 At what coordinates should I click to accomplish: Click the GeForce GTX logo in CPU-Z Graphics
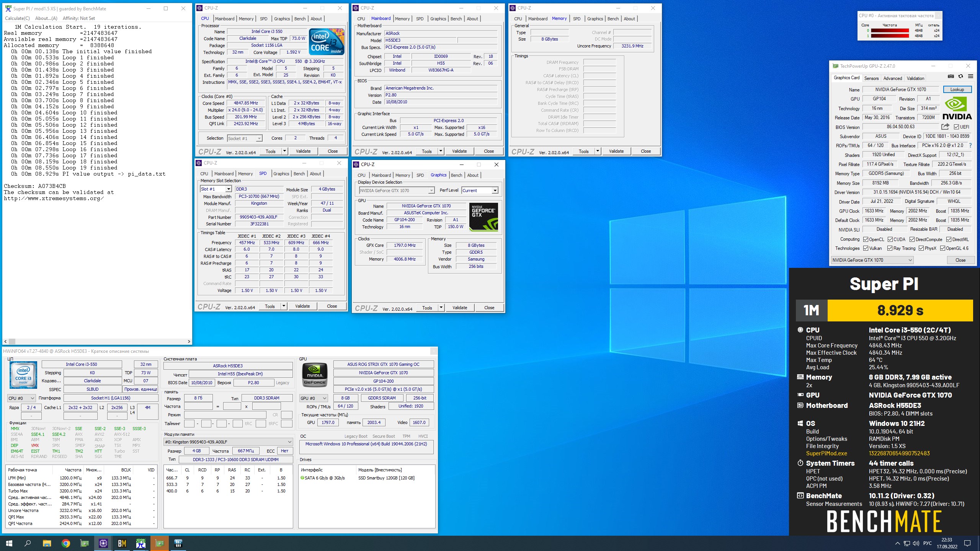coord(484,217)
